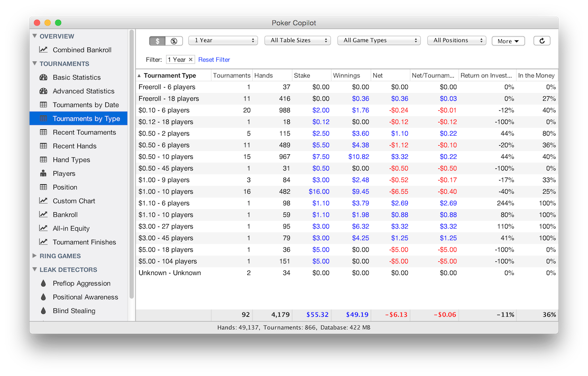The height and width of the screenshot is (376, 588).
Task: Collapse the OVERVIEW section
Action: [35, 36]
